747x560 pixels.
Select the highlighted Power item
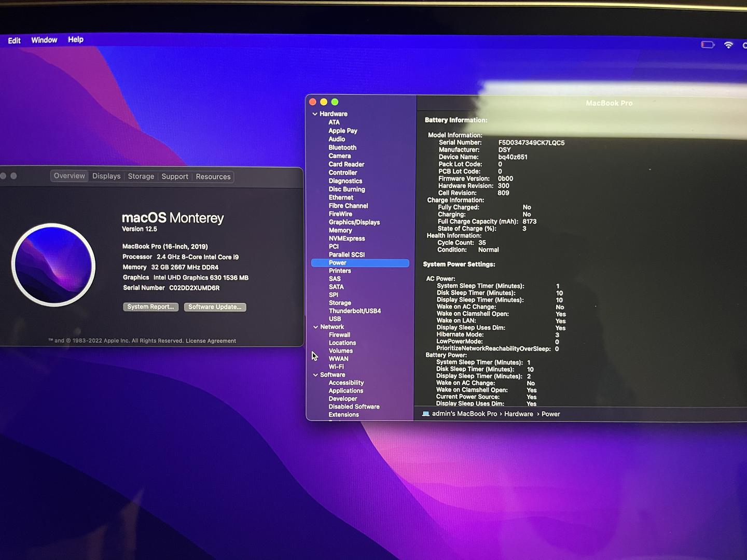(360, 263)
